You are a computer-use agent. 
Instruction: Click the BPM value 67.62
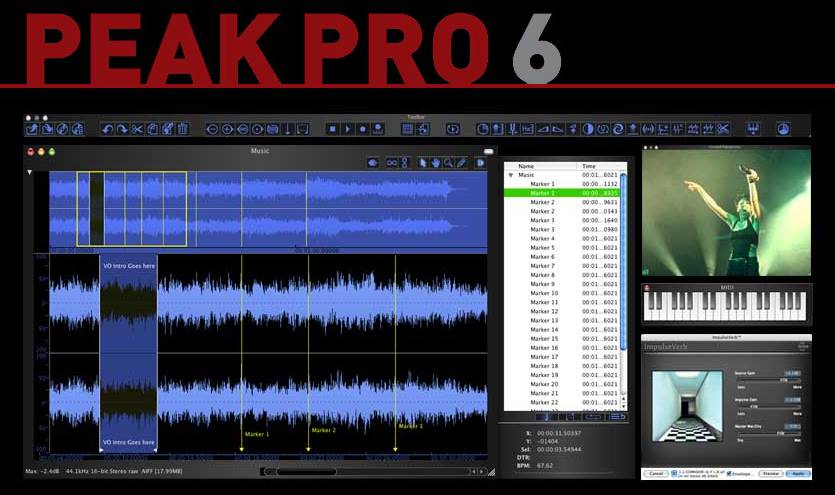click(x=545, y=466)
